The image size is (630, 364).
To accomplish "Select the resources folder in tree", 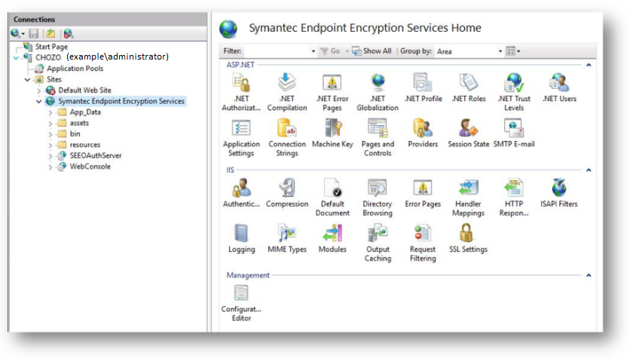I will coord(84,145).
